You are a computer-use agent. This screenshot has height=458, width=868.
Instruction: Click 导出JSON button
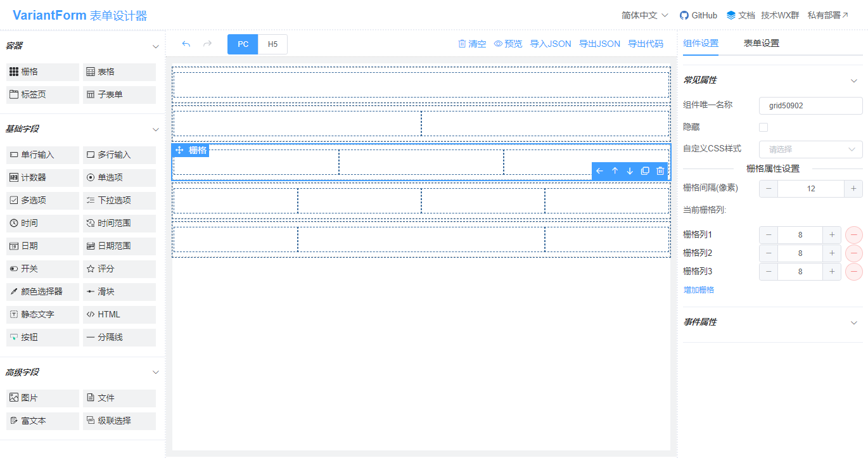click(600, 44)
